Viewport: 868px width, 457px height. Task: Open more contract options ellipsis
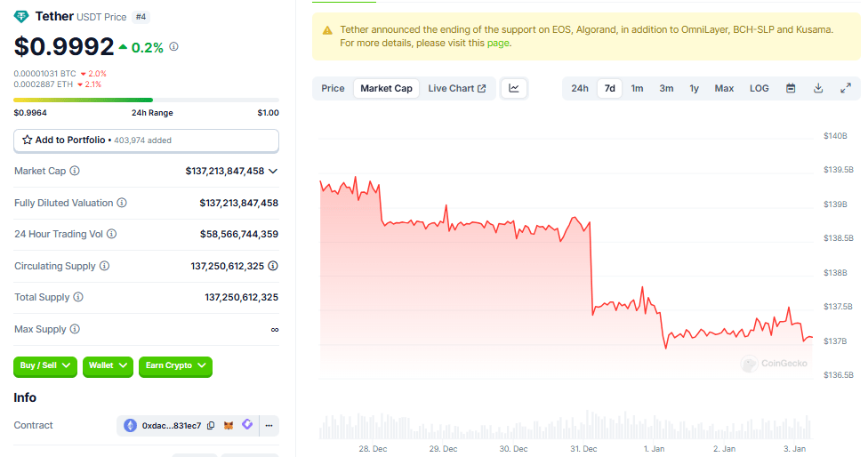pos(269,426)
